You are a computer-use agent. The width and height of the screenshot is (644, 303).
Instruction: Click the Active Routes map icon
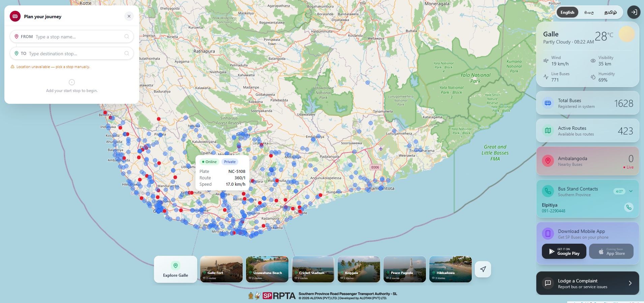click(x=548, y=130)
